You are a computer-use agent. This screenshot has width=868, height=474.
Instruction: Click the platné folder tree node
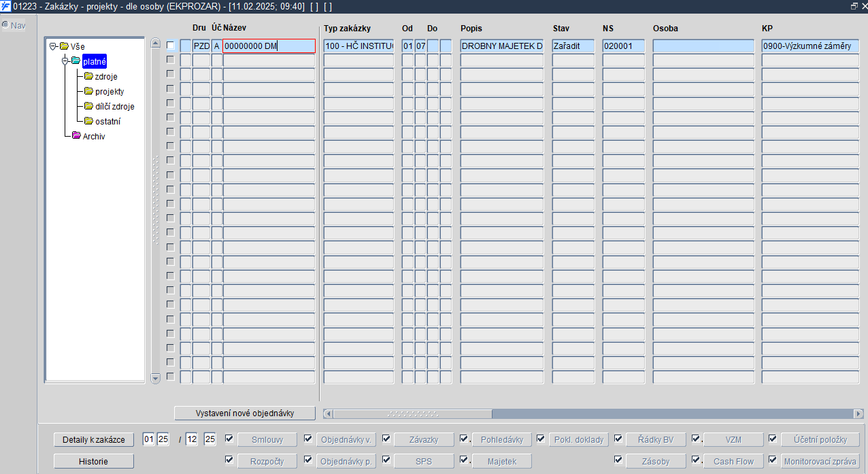pyautogui.click(x=95, y=61)
